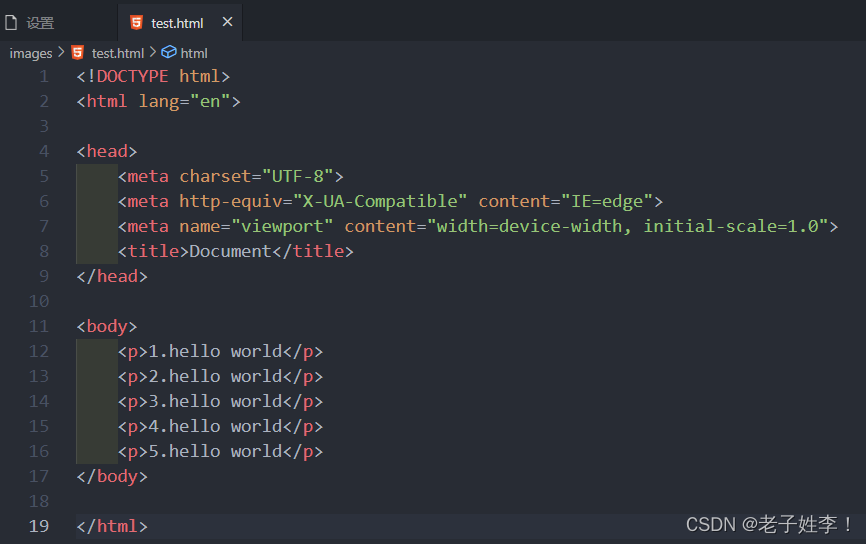Viewport: 866px width, 544px height.
Task: Click the file icon on 设置 tab
Action: (x=11, y=23)
